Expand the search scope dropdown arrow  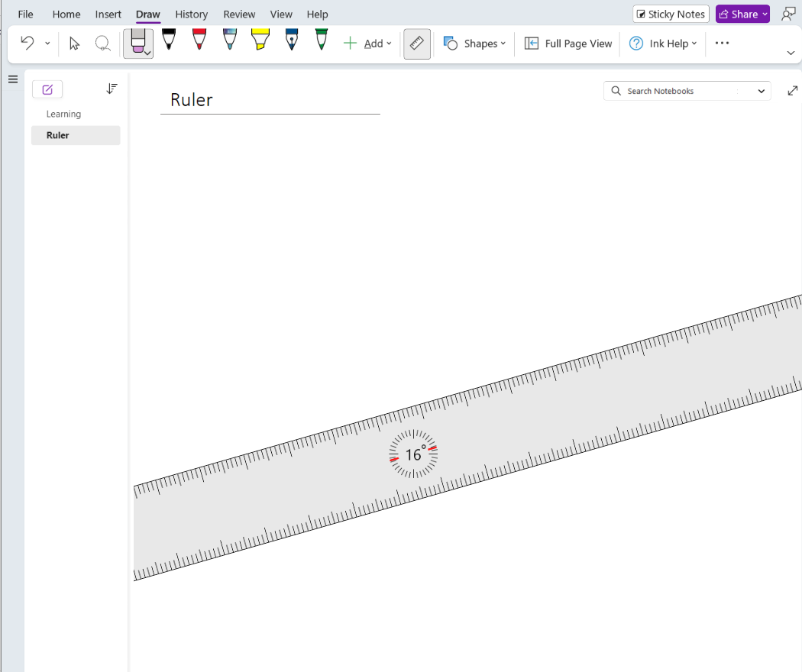(x=761, y=91)
